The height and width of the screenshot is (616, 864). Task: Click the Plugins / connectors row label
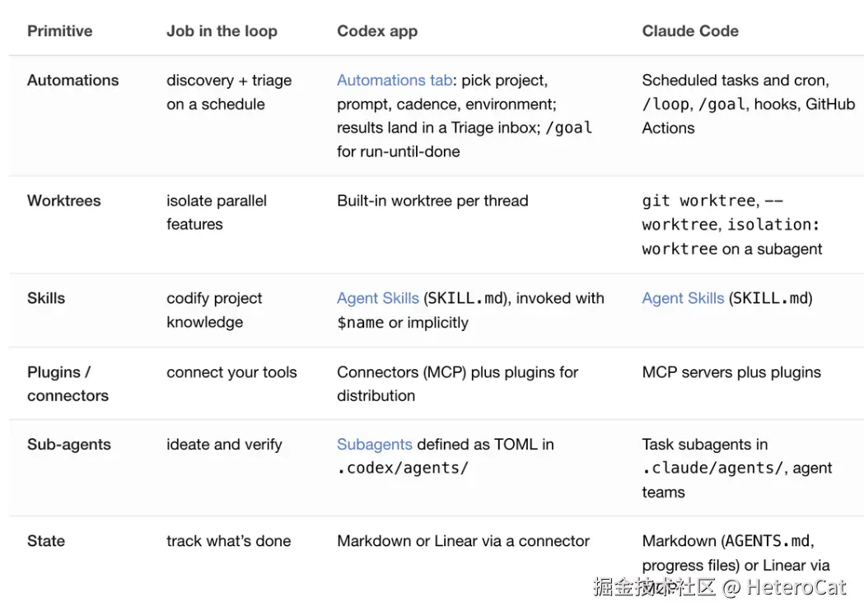68,384
